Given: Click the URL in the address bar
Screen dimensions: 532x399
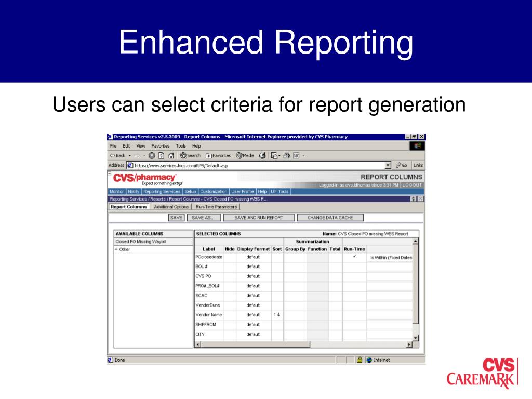Looking at the screenshot, I should 181,166.
